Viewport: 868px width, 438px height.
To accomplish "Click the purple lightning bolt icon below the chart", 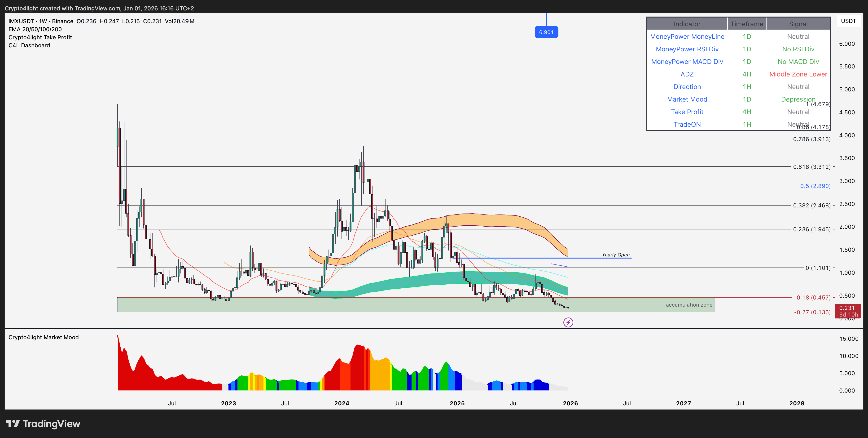I will click(x=568, y=323).
